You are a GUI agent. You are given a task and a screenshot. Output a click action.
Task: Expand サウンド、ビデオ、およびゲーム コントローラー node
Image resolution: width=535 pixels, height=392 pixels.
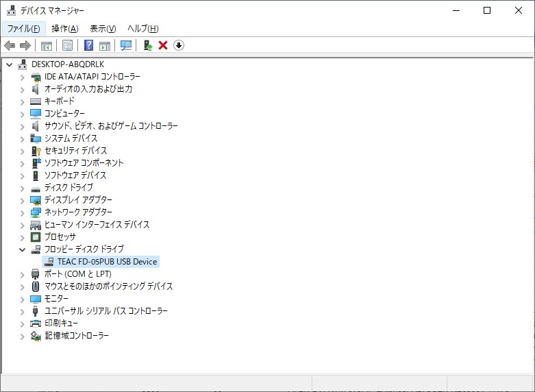click(x=22, y=126)
